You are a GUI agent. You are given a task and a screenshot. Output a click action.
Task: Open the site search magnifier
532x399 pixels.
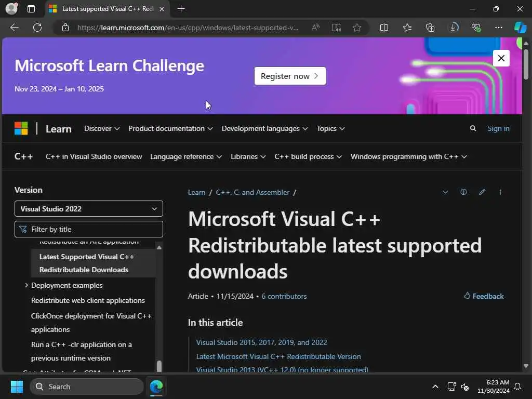(473, 128)
